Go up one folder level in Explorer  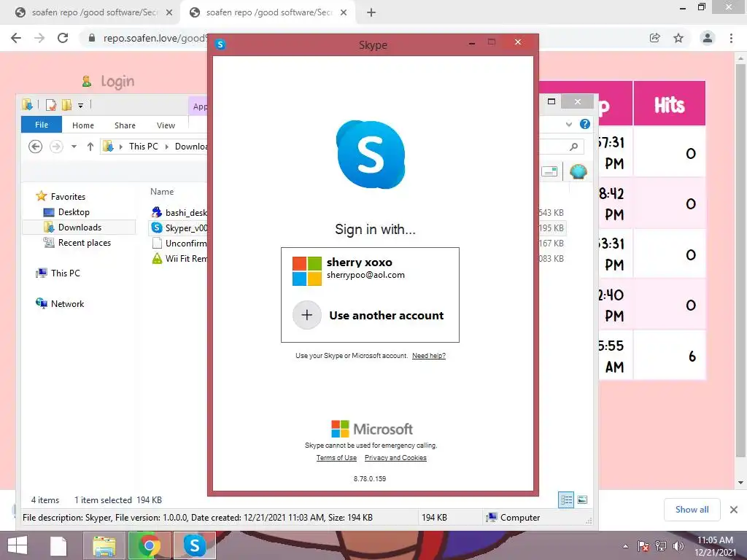pyautogui.click(x=90, y=147)
